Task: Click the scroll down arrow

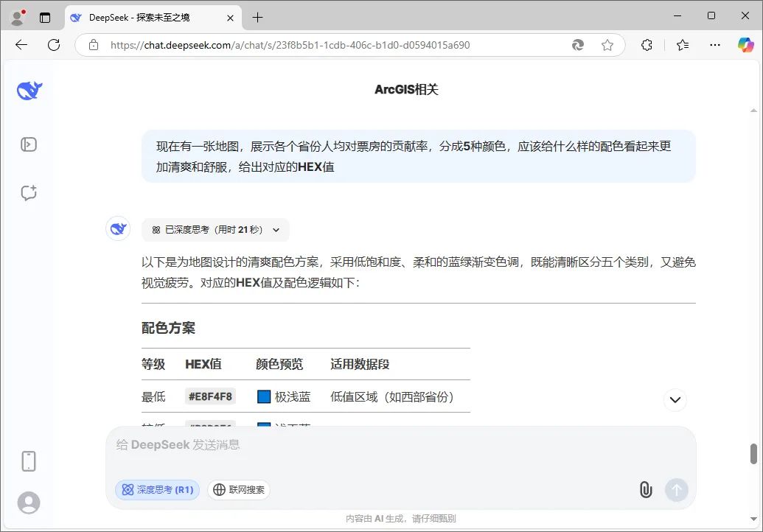Action: click(753, 519)
